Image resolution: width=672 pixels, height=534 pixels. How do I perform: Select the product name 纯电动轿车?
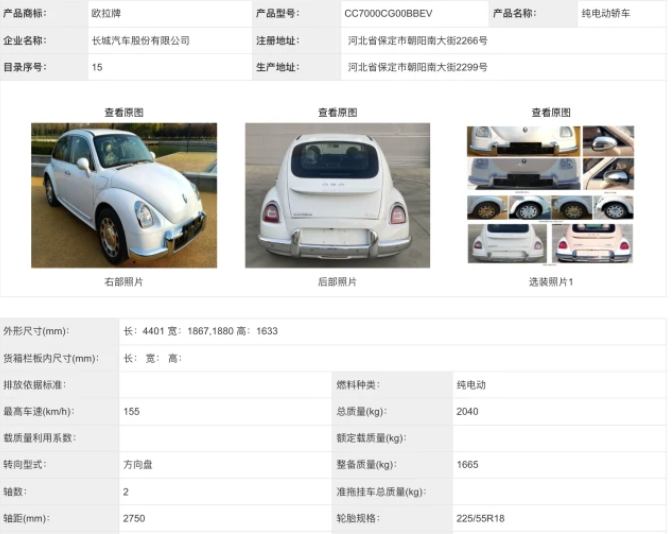pyautogui.click(x=606, y=14)
